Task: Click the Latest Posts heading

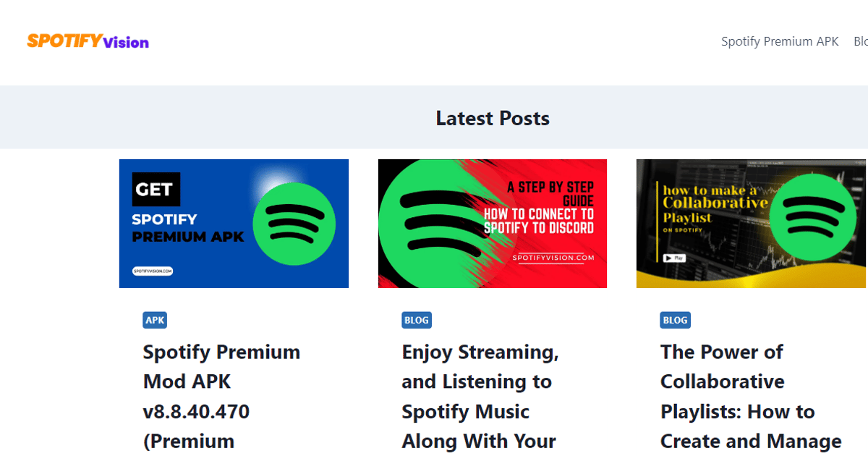Action: [x=493, y=118]
